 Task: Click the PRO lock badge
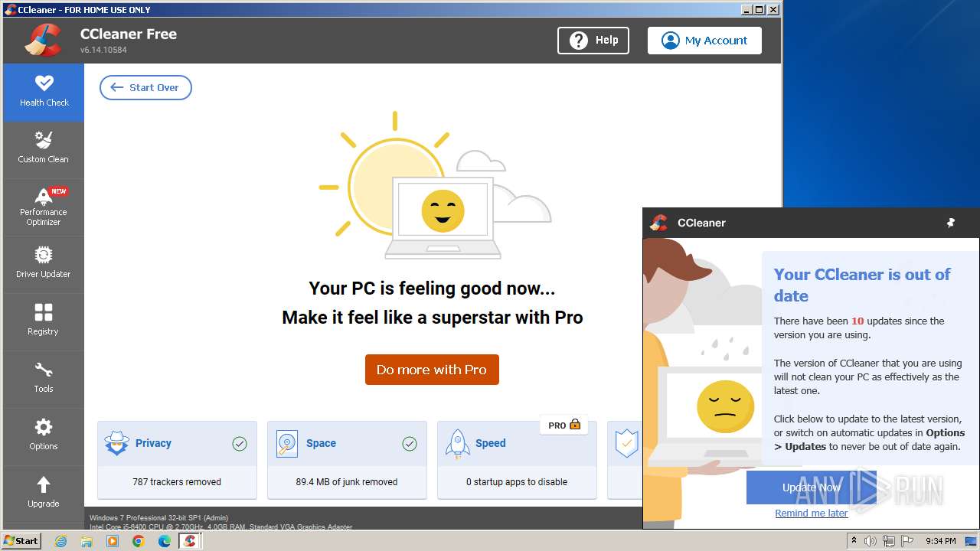(x=564, y=425)
